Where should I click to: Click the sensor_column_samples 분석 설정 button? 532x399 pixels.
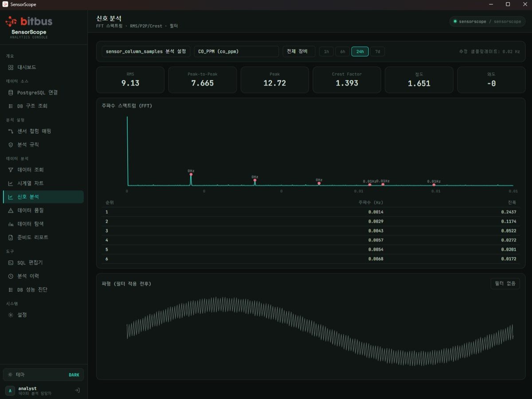(146, 51)
